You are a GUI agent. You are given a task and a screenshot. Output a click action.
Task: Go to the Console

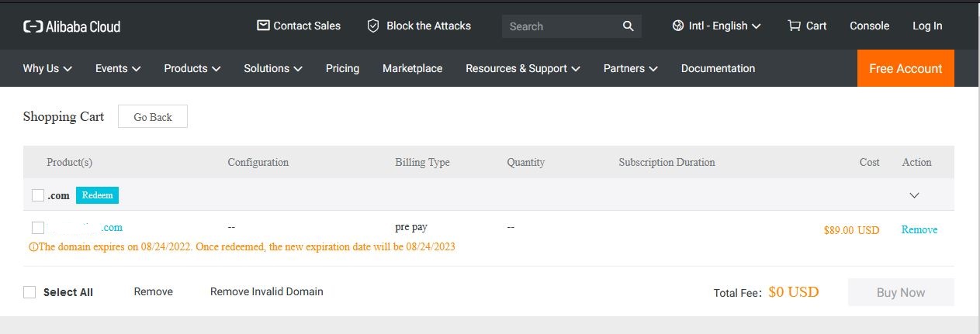869,26
